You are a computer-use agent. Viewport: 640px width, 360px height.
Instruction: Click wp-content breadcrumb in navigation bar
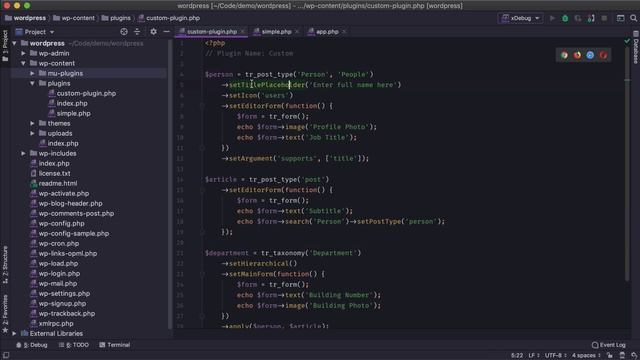[74, 18]
